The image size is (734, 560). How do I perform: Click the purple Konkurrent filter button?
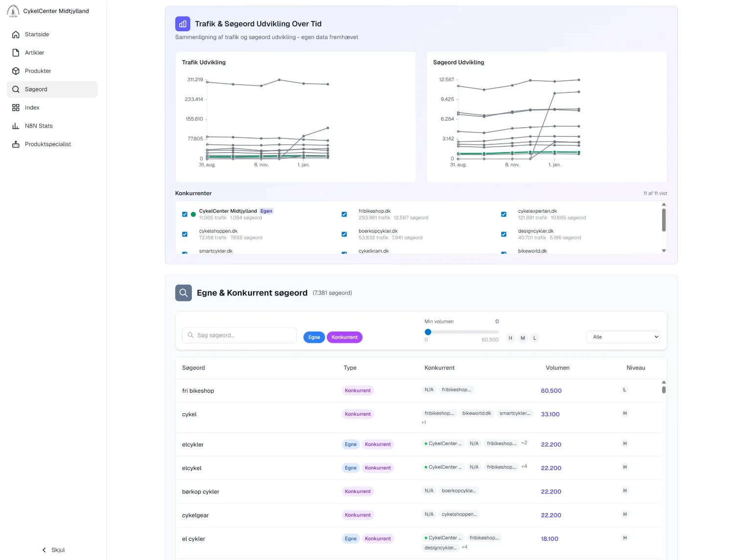point(344,337)
